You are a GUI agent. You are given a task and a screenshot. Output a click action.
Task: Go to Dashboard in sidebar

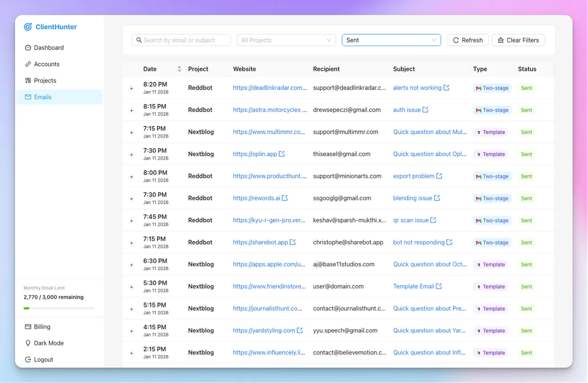pyautogui.click(x=59, y=48)
